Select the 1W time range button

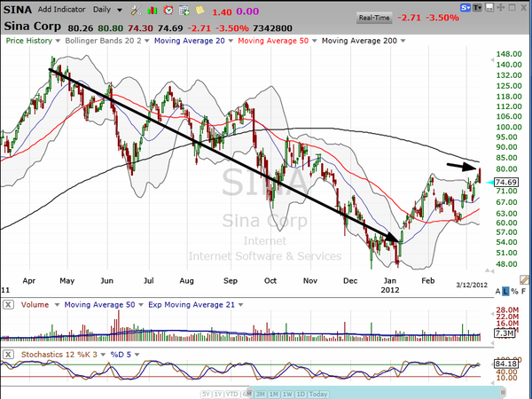287,395
